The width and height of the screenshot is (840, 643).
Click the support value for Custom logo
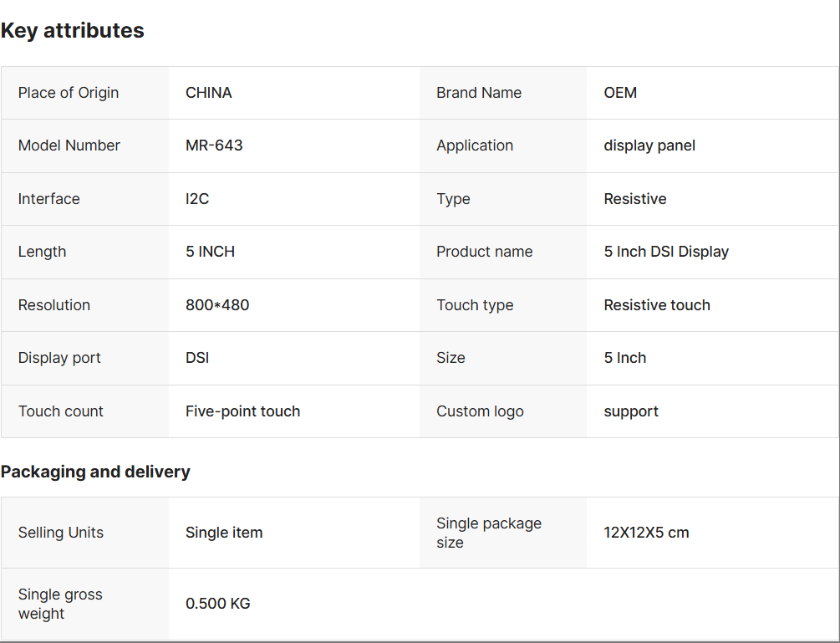click(x=631, y=411)
